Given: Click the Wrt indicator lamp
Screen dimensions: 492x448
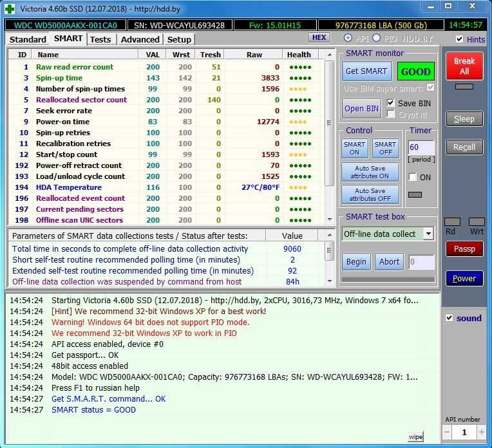Looking at the screenshot, I should (477, 222).
